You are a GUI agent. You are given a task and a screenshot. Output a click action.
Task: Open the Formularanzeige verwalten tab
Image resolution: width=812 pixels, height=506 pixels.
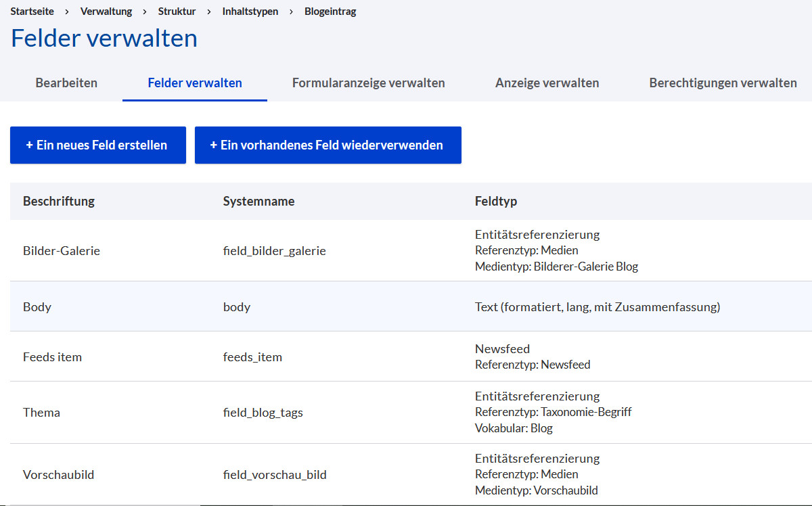[x=368, y=83]
